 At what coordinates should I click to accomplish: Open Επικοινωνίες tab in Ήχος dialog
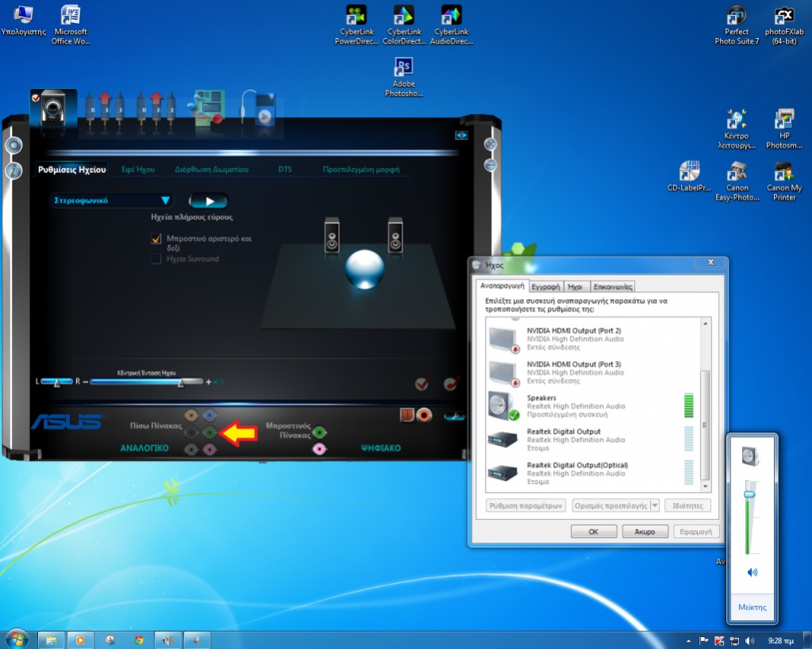tap(613, 286)
